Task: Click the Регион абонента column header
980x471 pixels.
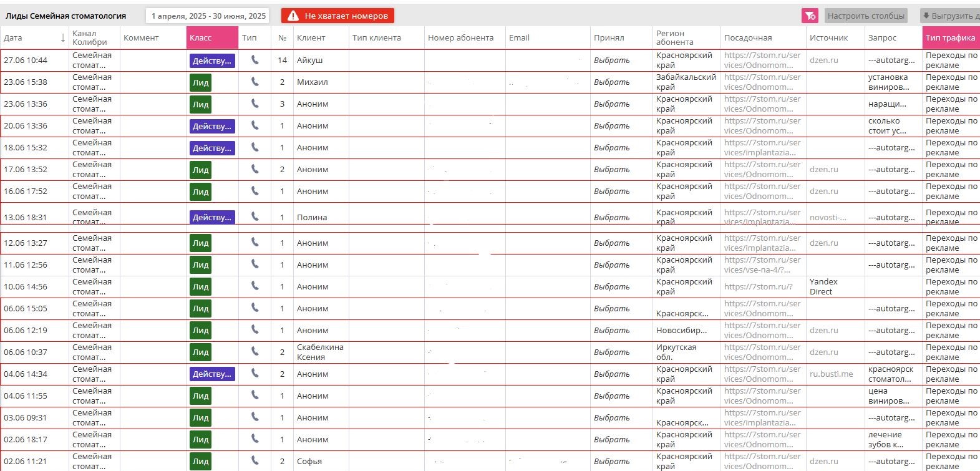Action: [x=686, y=37]
